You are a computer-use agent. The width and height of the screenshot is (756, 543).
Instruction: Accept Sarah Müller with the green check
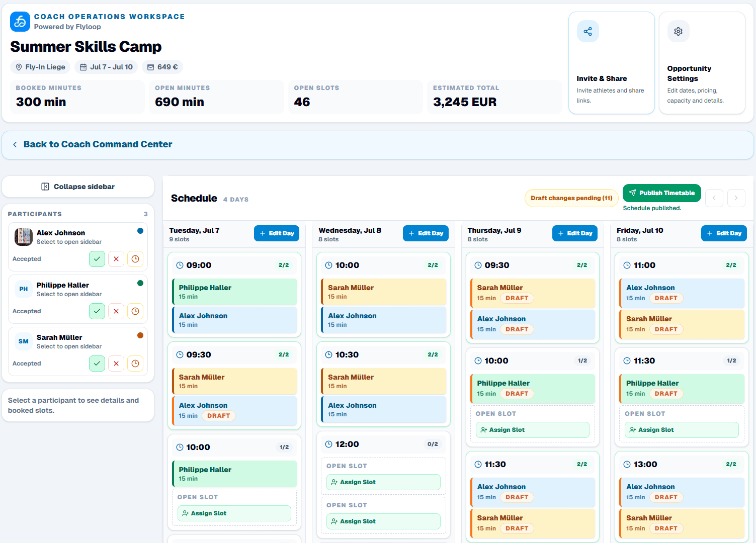click(97, 364)
